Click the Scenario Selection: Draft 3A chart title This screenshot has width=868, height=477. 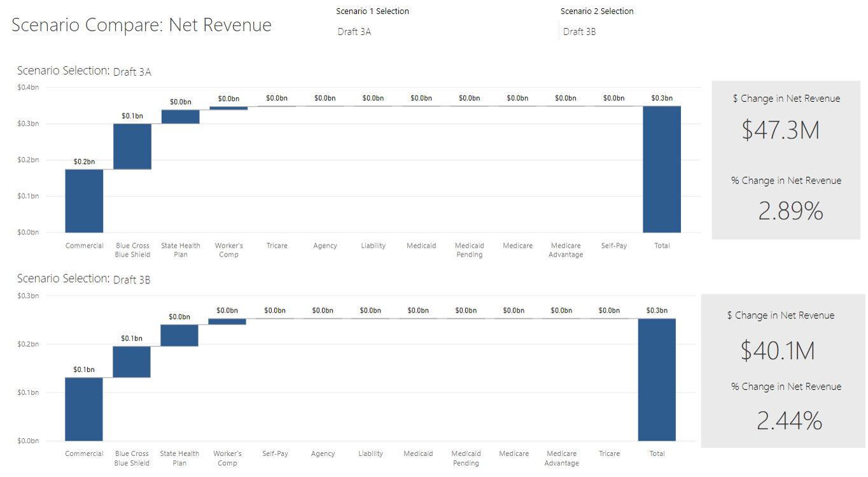point(84,71)
